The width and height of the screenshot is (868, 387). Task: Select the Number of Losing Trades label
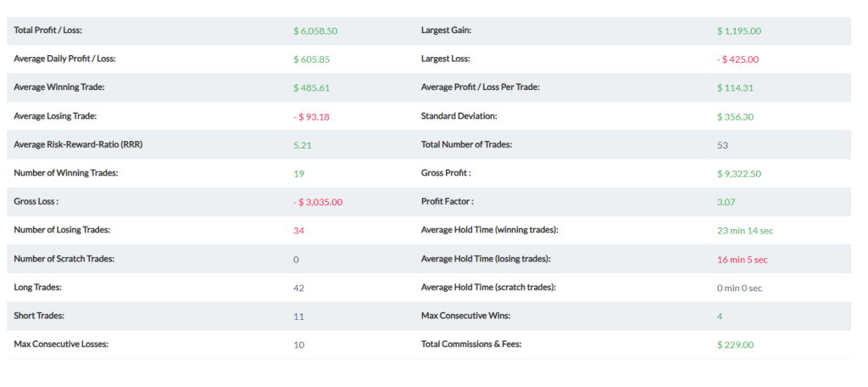tap(62, 229)
